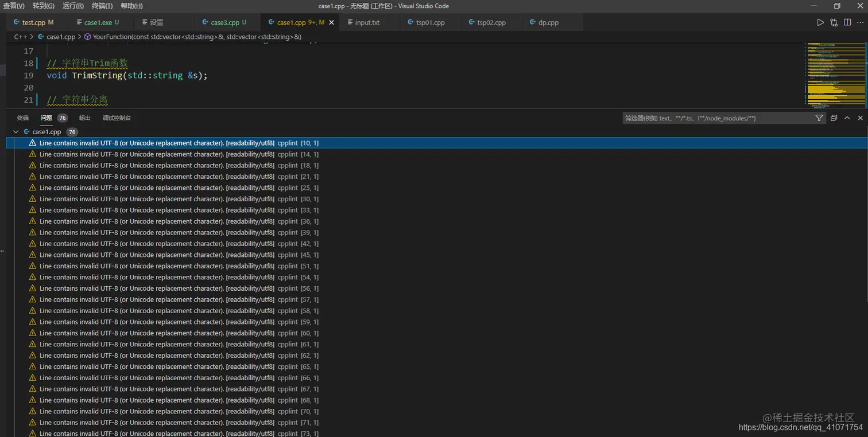868x437 pixels.
Task: Split the editor to the right
Action: (x=848, y=22)
